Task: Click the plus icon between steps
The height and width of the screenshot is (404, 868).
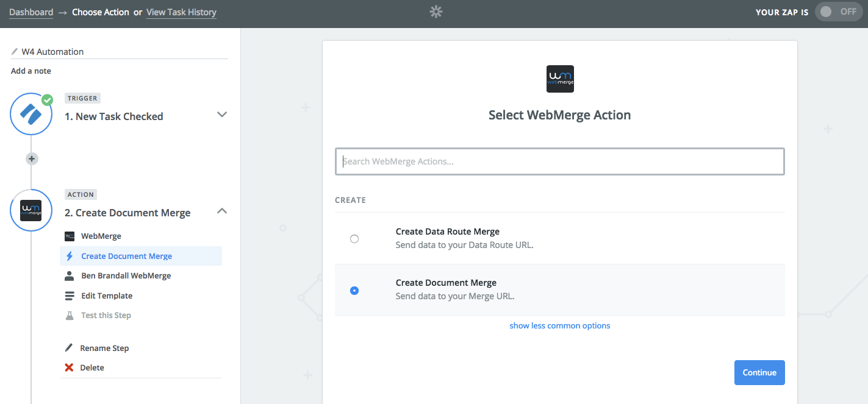Action: tap(32, 158)
